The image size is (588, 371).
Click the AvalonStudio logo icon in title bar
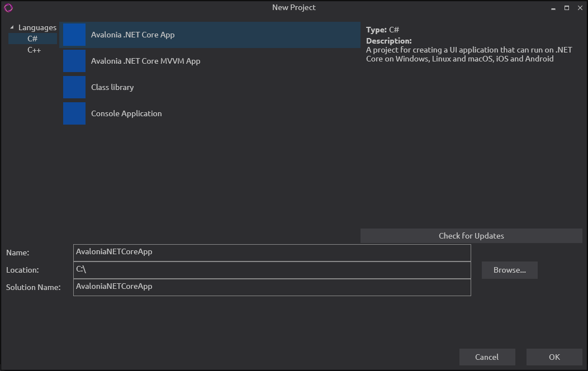pos(8,8)
